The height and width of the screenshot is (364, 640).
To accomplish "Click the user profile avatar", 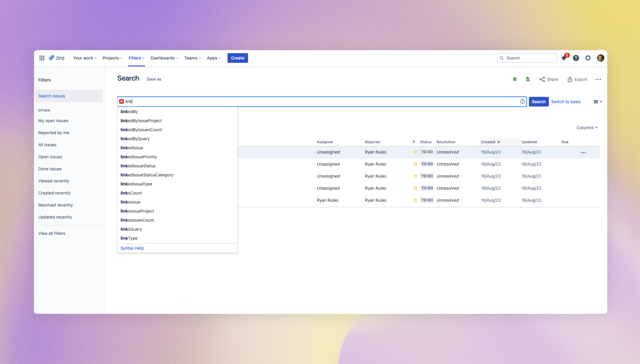I will coord(601,58).
